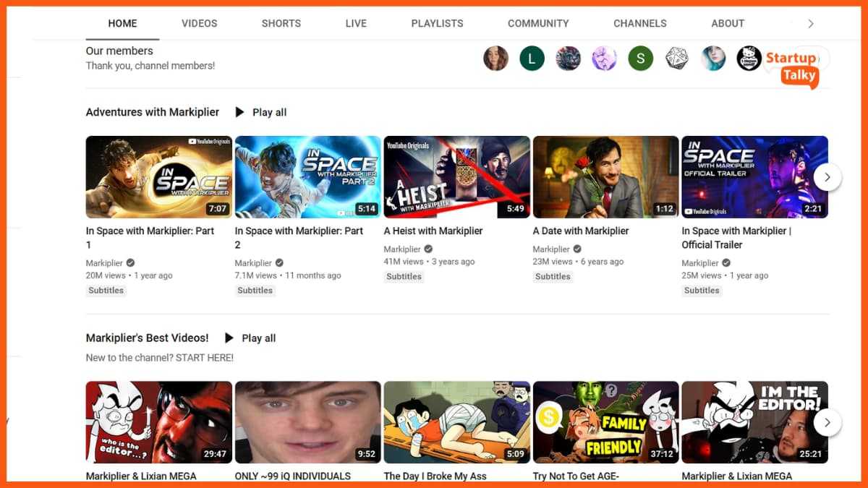Screen dimensions: 868x488
Task: Open the 'A Date with Markiplier' title link
Action: pos(580,231)
